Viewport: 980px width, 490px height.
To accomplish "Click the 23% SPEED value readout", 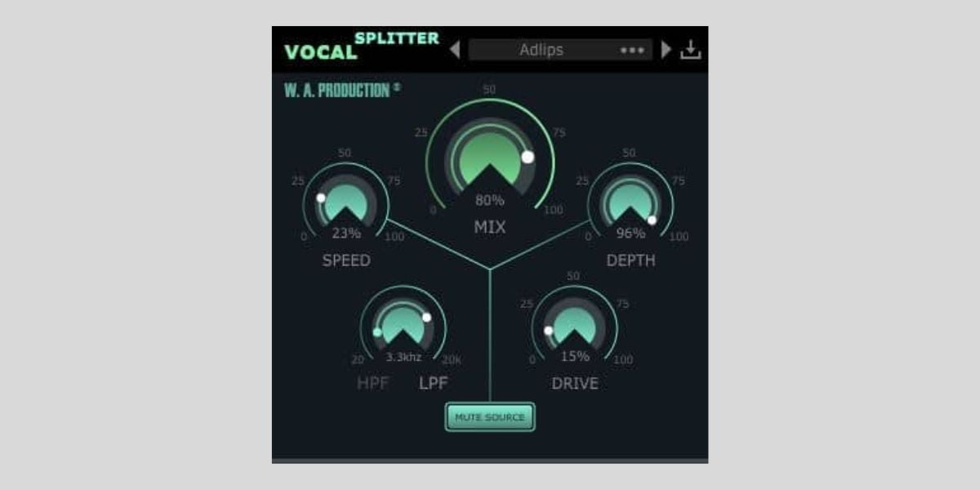I will pyautogui.click(x=345, y=233).
